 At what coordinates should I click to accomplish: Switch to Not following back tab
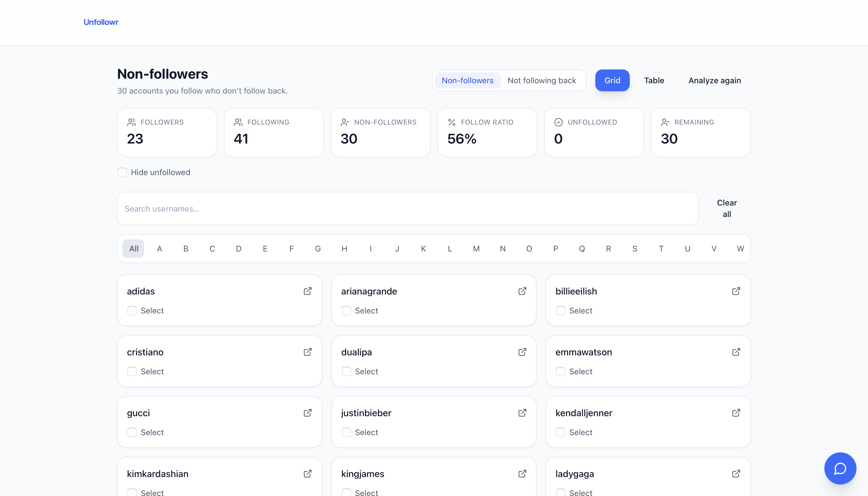click(542, 80)
